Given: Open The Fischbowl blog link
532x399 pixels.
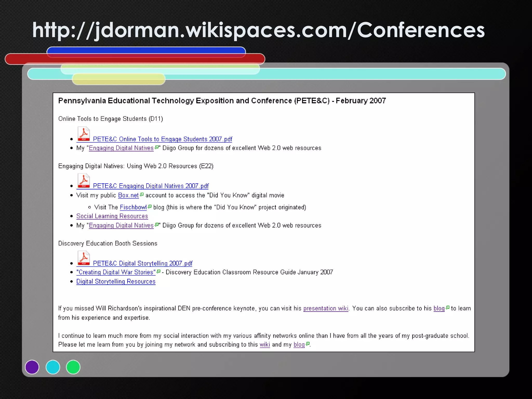Looking at the screenshot, I should pyautogui.click(x=133, y=207).
